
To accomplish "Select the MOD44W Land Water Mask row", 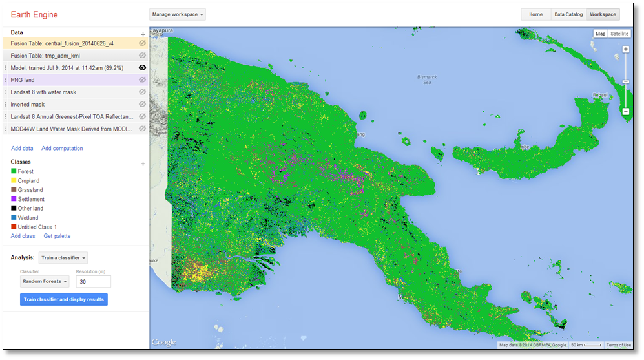I will tap(76, 129).
